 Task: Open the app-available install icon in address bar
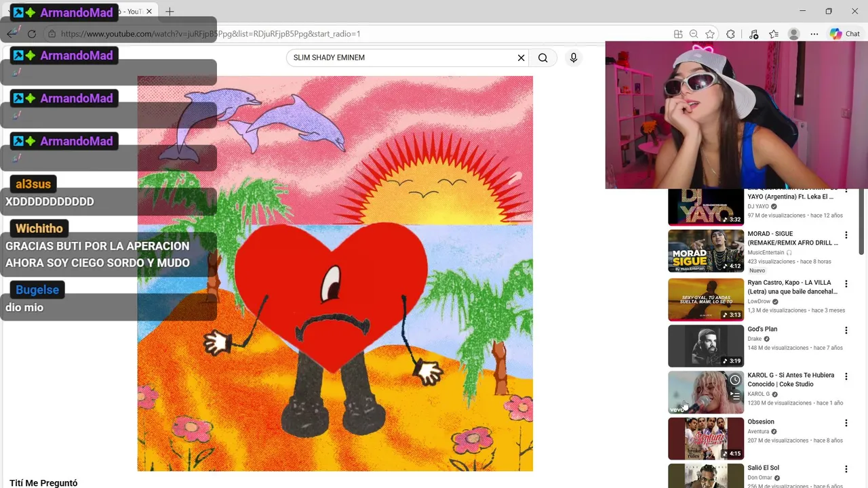tap(678, 34)
